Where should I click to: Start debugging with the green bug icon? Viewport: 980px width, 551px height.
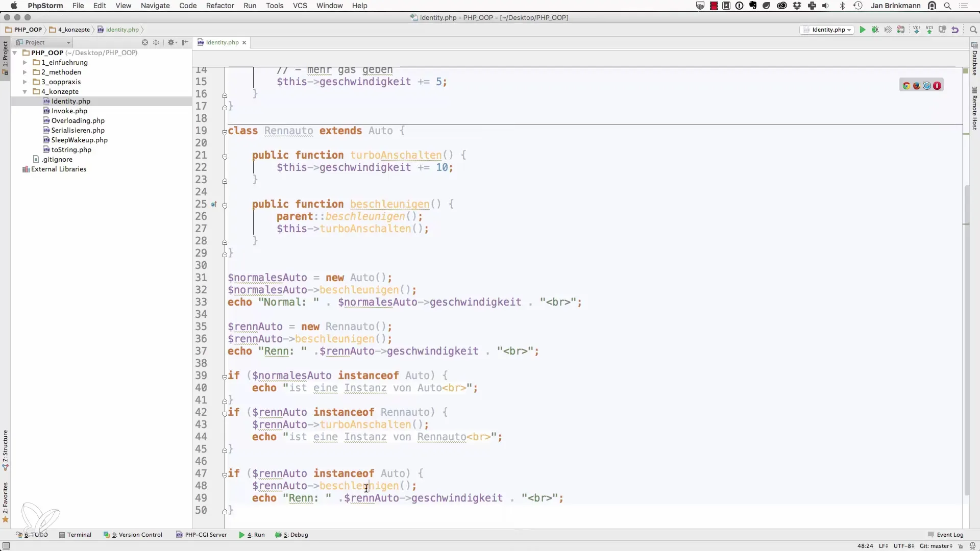(875, 30)
